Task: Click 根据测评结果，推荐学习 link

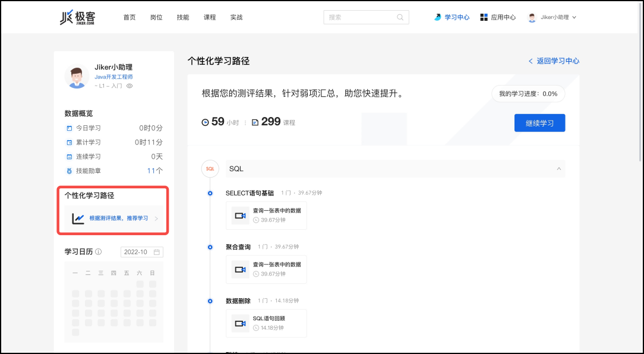Action: tap(119, 219)
